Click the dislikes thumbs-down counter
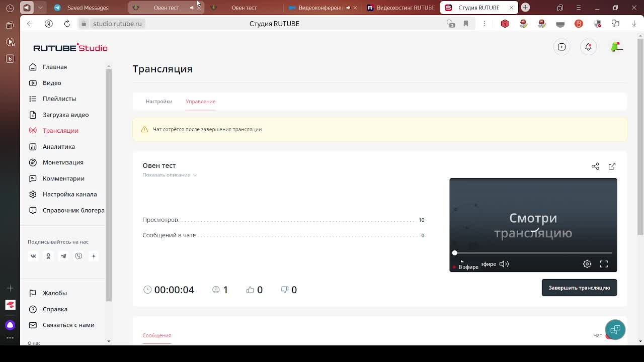Image resolution: width=644 pixels, height=362 pixels. click(x=289, y=290)
